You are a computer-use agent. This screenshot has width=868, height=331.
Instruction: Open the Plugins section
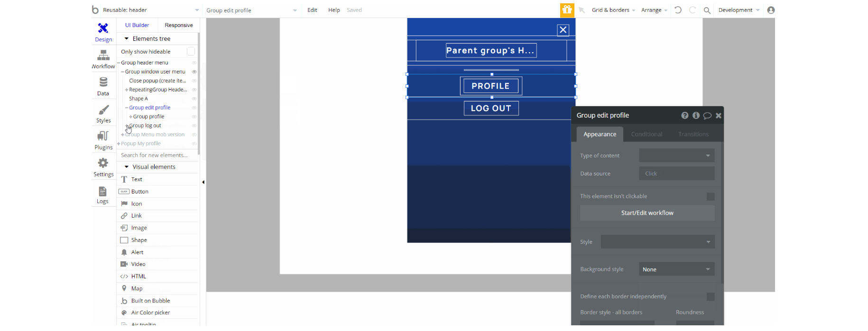coord(103,141)
